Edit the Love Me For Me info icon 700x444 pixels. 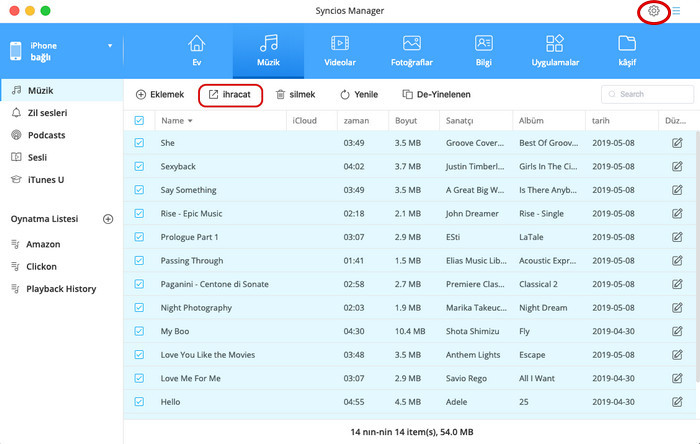[677, 378]
